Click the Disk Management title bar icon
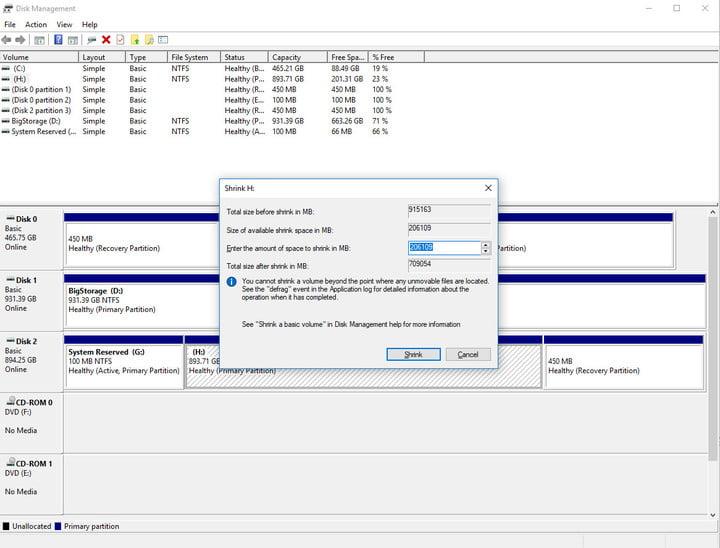720x548 pixels. click(x=8, y=8)
